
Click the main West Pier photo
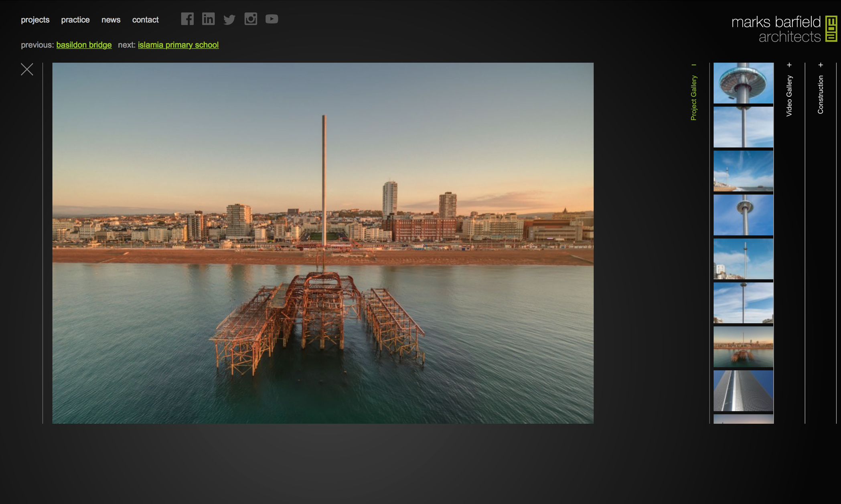(323, 243)
